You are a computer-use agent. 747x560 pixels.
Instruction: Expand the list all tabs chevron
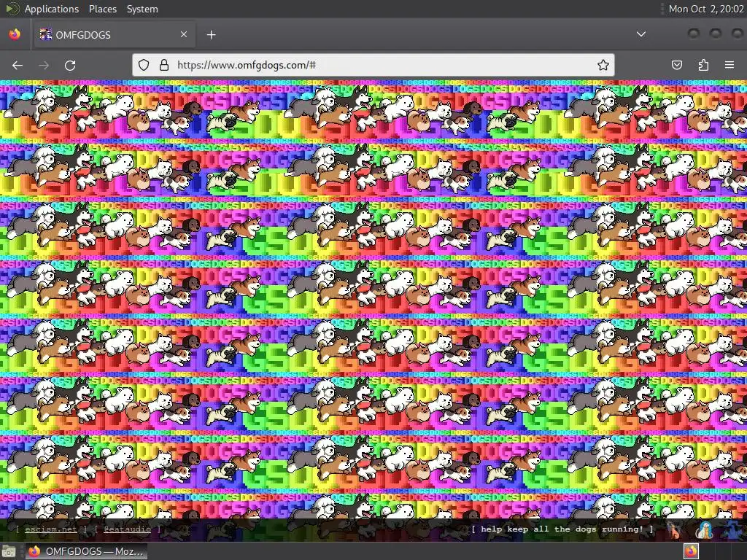641,34
